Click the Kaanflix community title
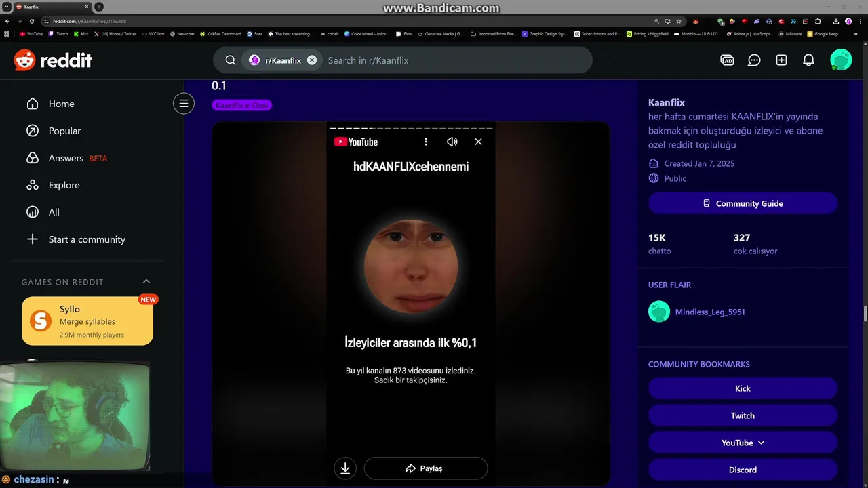868x488 pixels. [x=667, y=102]
